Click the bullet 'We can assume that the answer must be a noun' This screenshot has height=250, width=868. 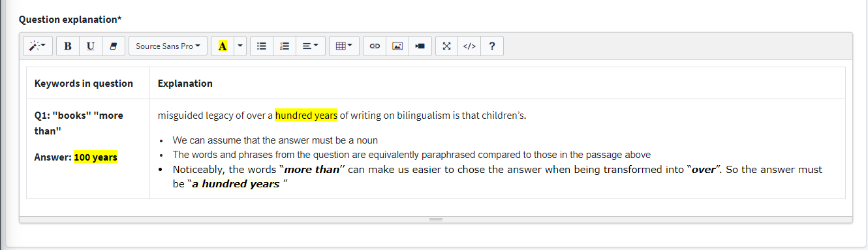pos(275,140)
